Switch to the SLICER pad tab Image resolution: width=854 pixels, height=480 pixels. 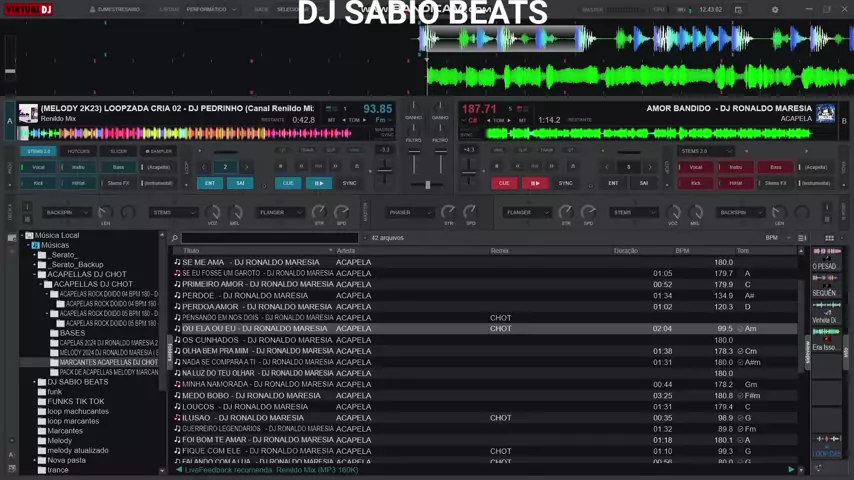pos(118,151)
